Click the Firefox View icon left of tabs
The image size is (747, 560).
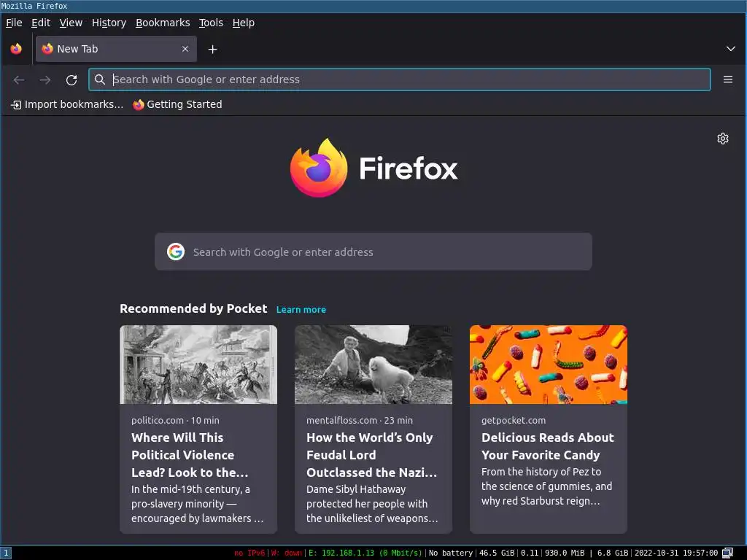point(16,49)
